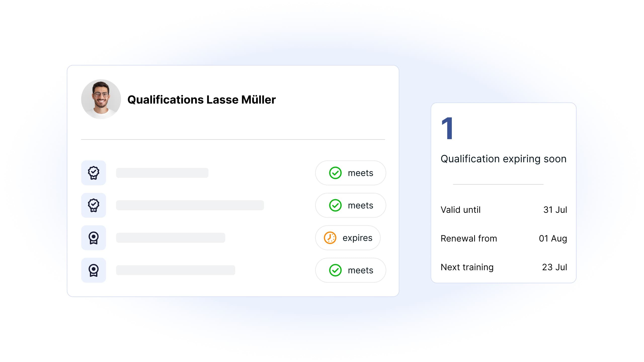Click the large number 1 counter
The height and width of the screenshot is (362, 644).
click(447, 128)
